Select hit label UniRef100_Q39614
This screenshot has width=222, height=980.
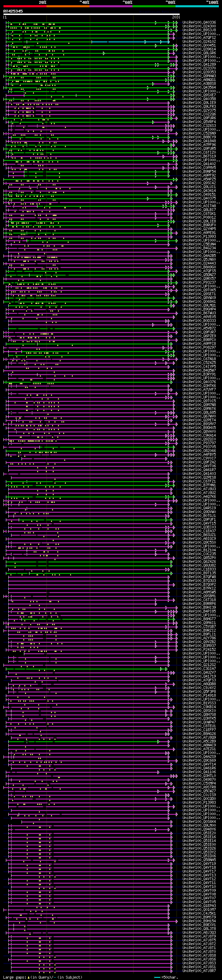pyautogui.click(x=199, y=49)
